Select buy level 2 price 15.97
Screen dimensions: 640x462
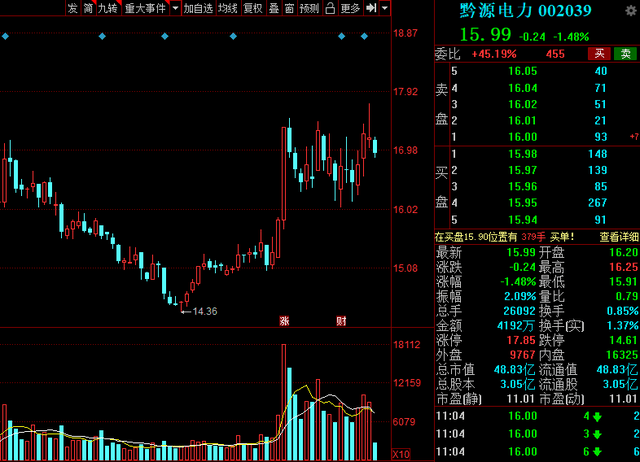tap(522, 170)
